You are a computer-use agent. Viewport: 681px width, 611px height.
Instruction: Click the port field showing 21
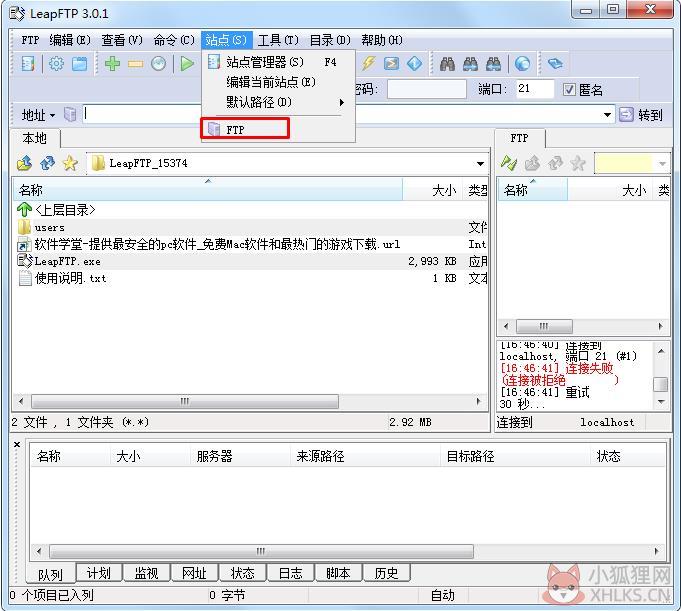pos(535,89)
